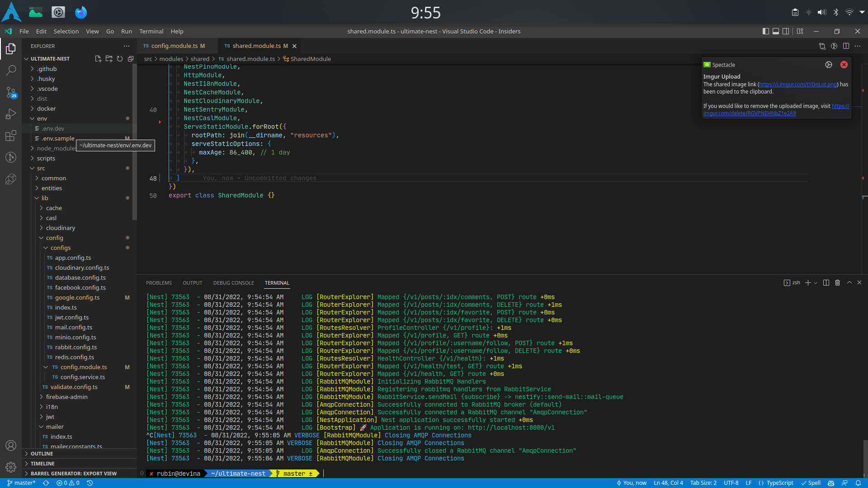Open editor More Actions ellipsis
The height and width of the screenshot is (488, 868).
coord(858,46)
